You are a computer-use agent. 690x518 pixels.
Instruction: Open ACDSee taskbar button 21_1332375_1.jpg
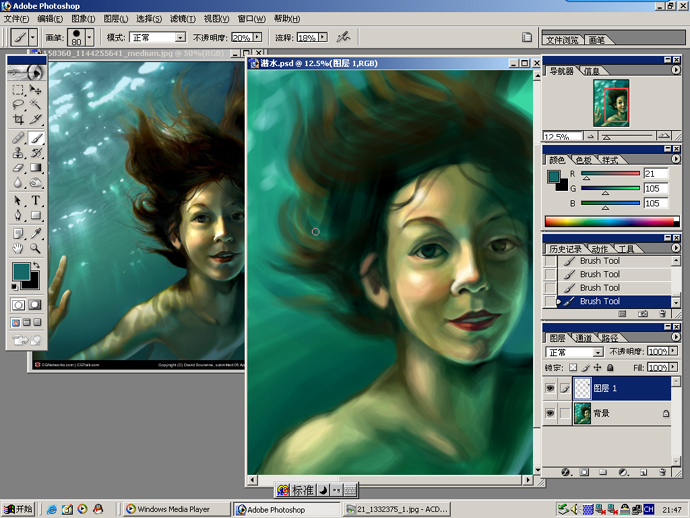pyautogui.click(x=396, y=509)
